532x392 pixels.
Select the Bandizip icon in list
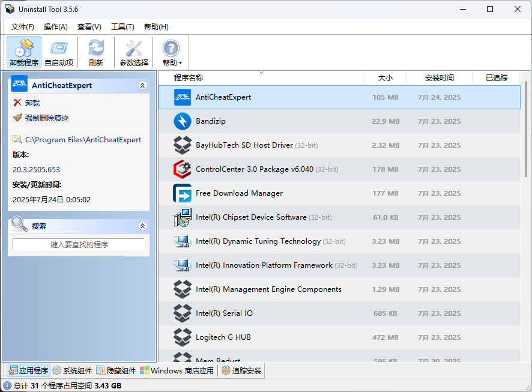(x=183, y=121)
